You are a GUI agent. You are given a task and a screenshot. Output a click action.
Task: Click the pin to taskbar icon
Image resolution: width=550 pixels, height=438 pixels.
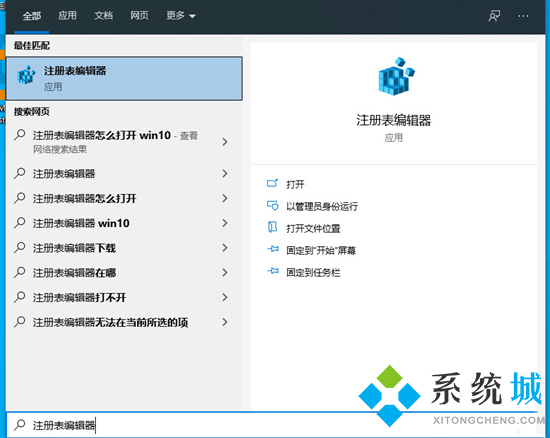point(273,271)
